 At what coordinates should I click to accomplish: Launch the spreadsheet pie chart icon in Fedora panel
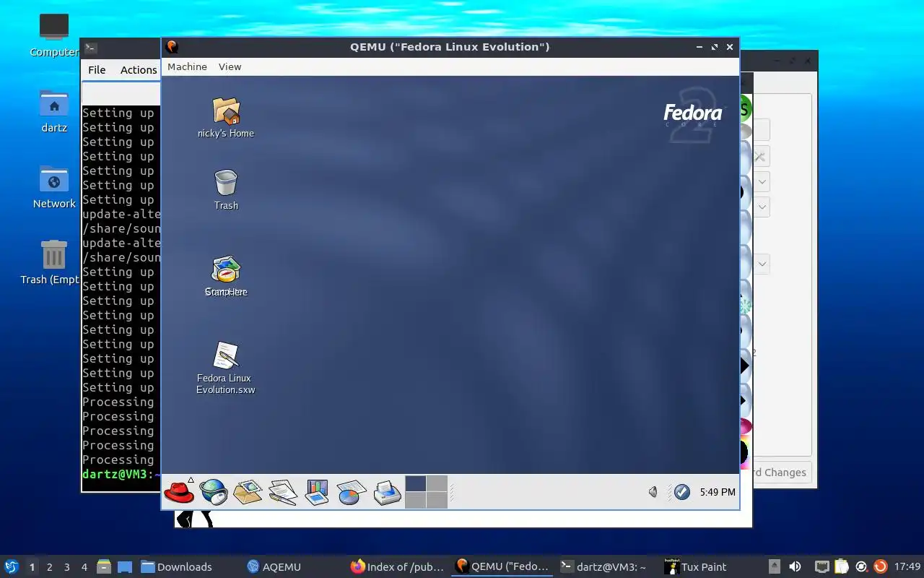tap(352, 492)
